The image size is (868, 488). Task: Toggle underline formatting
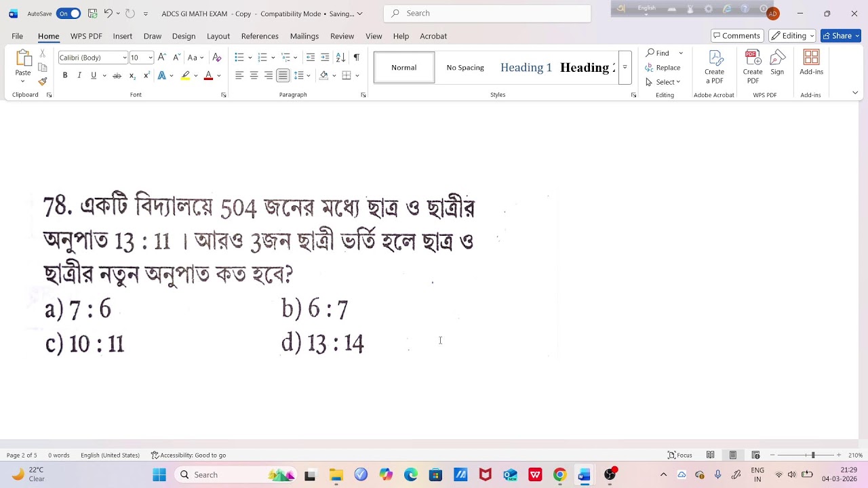tap(94, 75)
